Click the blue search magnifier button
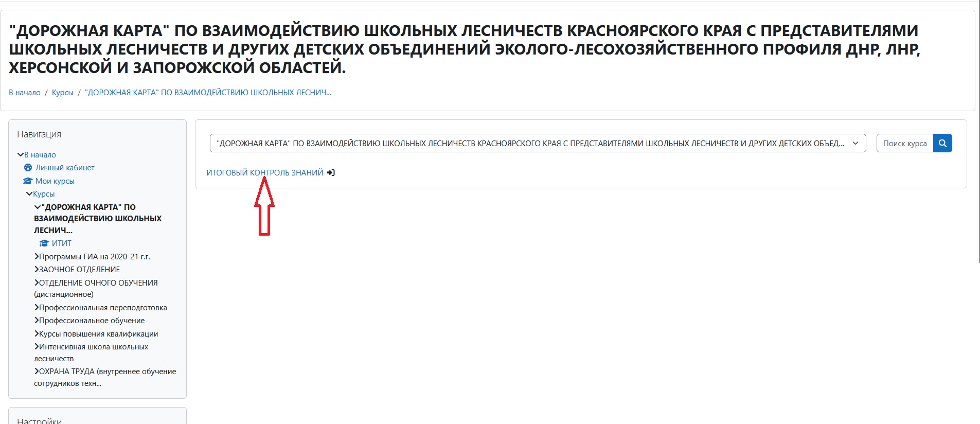The image size is (980, 424). [x=942, y=143]
